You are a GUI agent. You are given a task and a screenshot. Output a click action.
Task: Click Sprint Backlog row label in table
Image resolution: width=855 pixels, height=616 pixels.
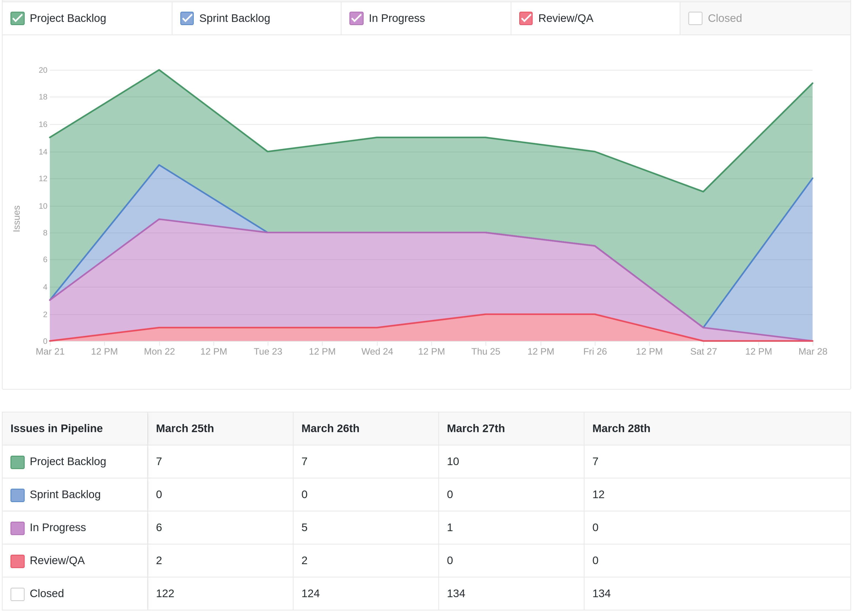[x=65, y=494]
